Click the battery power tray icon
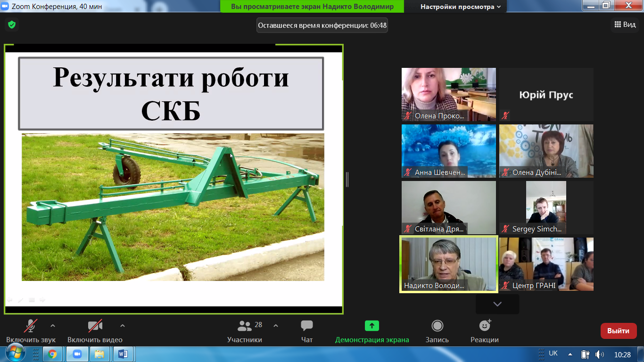 (586, 354)
